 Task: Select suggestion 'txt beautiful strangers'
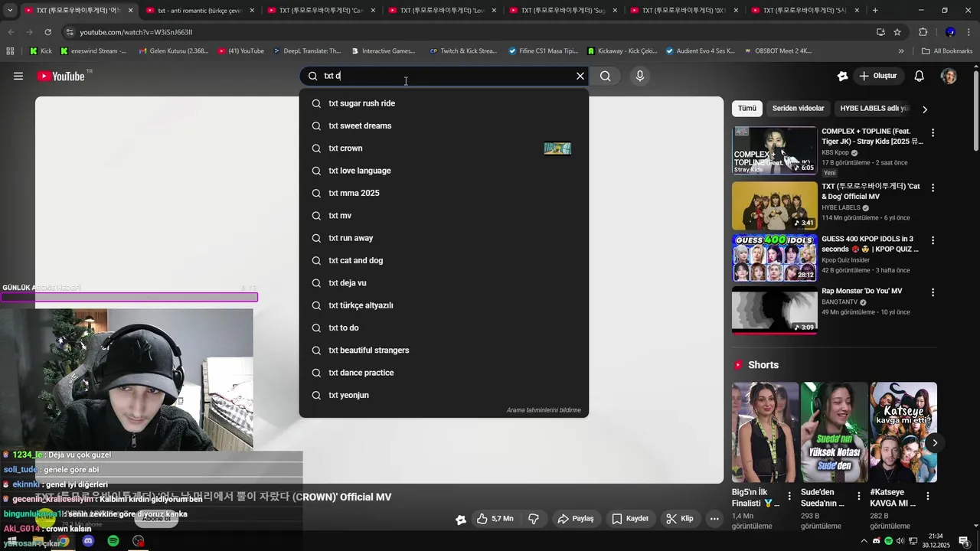pyautogui.click(x=444, y=350)
